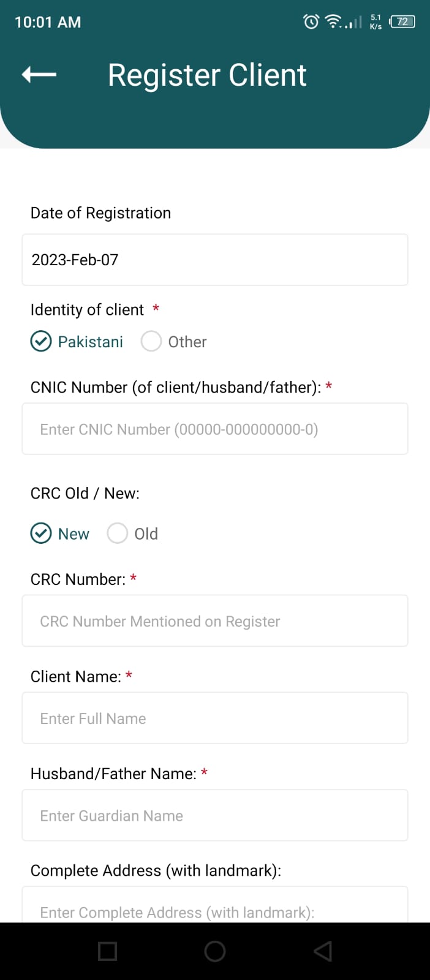Viewport: 430px width, 980px height.
Task: Focus the CRC Number input field
Action: coord(215,620)
